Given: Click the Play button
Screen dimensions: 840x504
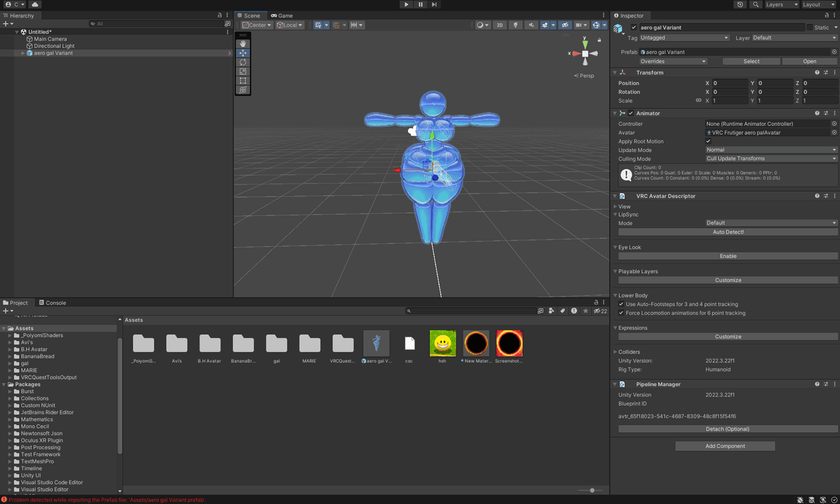Looking at the screenshot, I should (406, 5).
